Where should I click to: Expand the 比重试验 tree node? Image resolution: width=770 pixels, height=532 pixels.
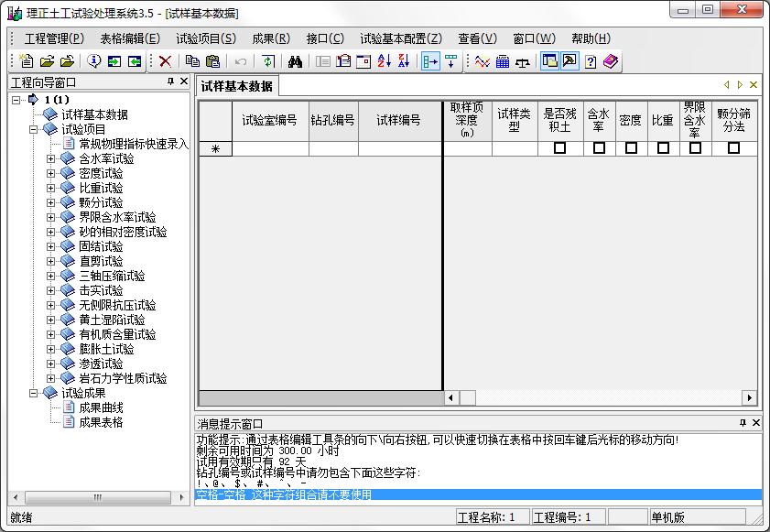pos(50,188)
